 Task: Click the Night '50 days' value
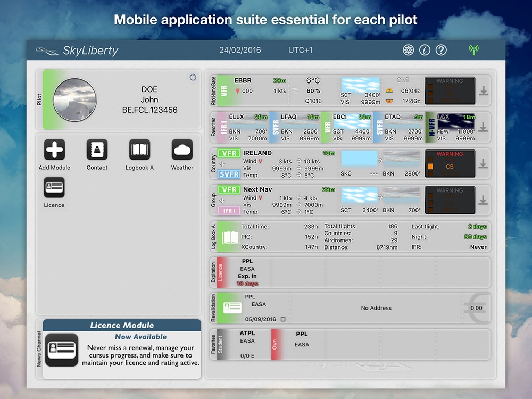point(475,237)
